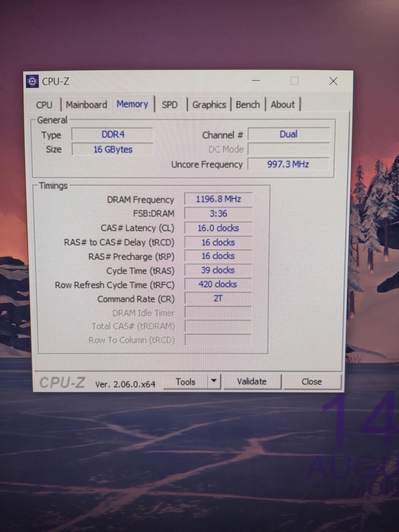Click the Row Refresh Cycle Time (tRFC) label

click(115, 285)
